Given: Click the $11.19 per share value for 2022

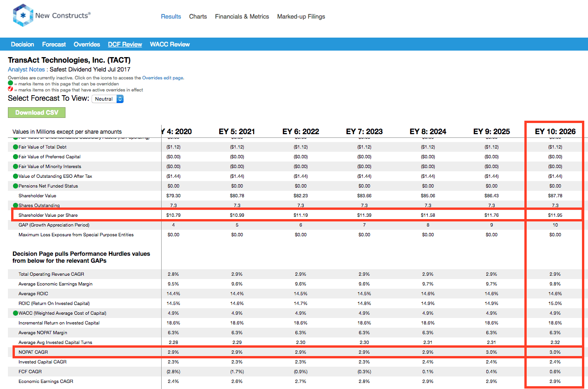Looking at the screenshot, I should click(x=301, y=215).
